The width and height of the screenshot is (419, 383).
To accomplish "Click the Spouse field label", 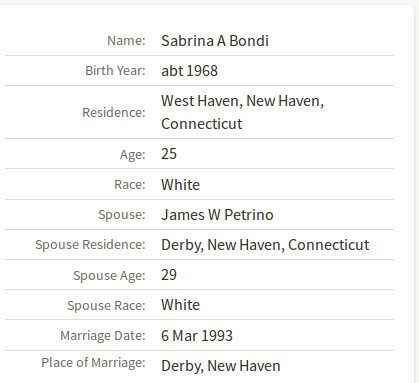I will [x=122, y=215].
